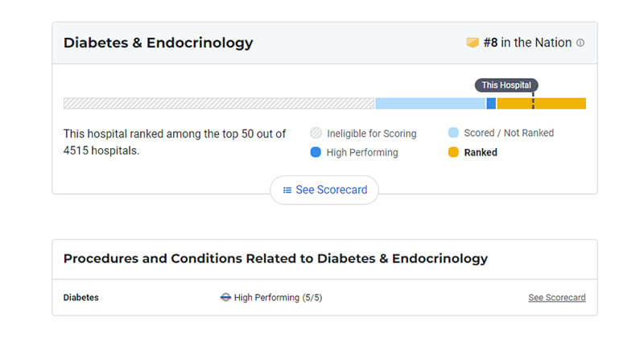Click the light-blue Scored segment of the bar
Viewport: 644px width, 346px height.
[431, 104]
